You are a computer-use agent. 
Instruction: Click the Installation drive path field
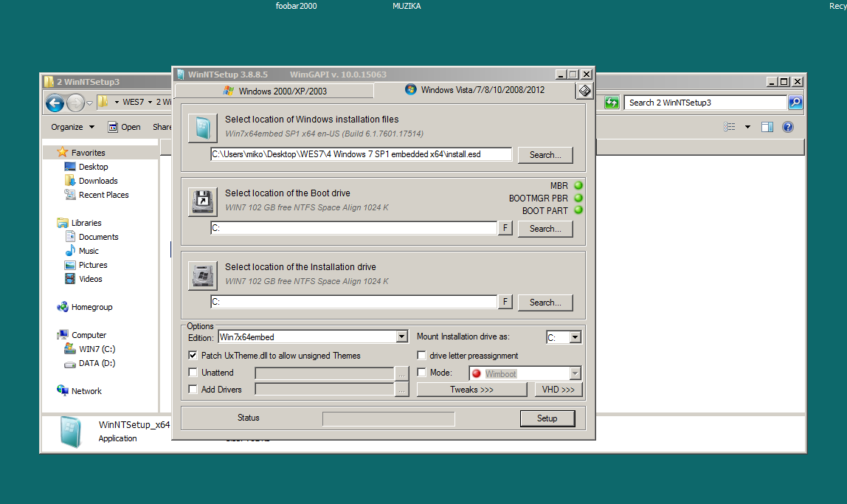(354, 301)
